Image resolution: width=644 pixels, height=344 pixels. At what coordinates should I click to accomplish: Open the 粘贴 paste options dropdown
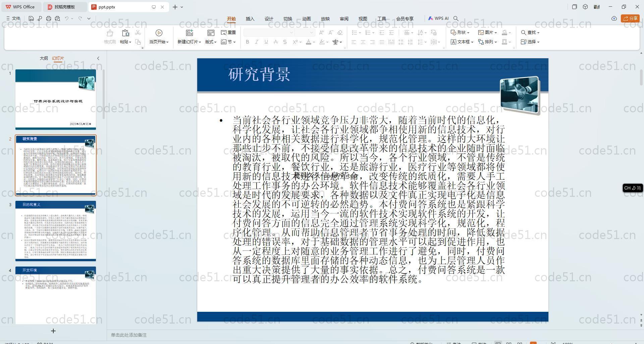(x=125, y=42)
